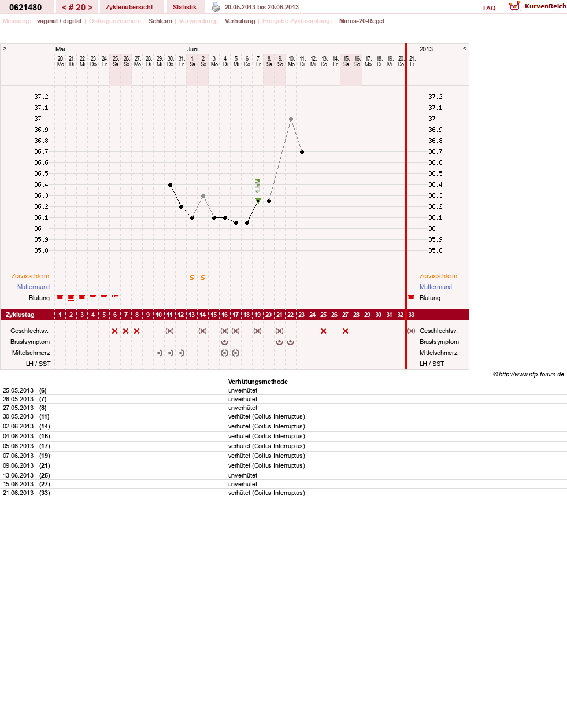The image size is (567, 728).
Task: Click the temperature point on cycle day 23
Action: (x=302, y=151)
